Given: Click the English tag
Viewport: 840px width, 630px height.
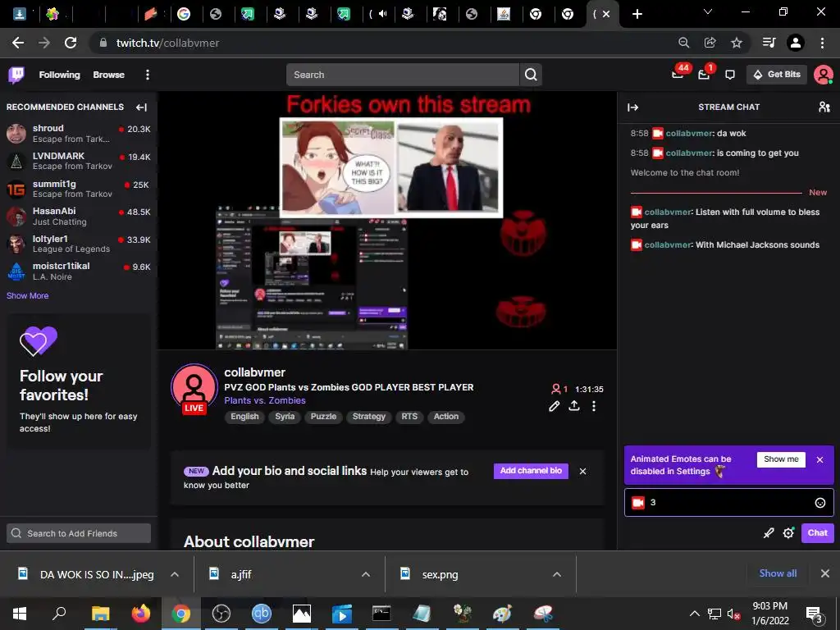Looking at the screenshot, I should pos(244,417).
